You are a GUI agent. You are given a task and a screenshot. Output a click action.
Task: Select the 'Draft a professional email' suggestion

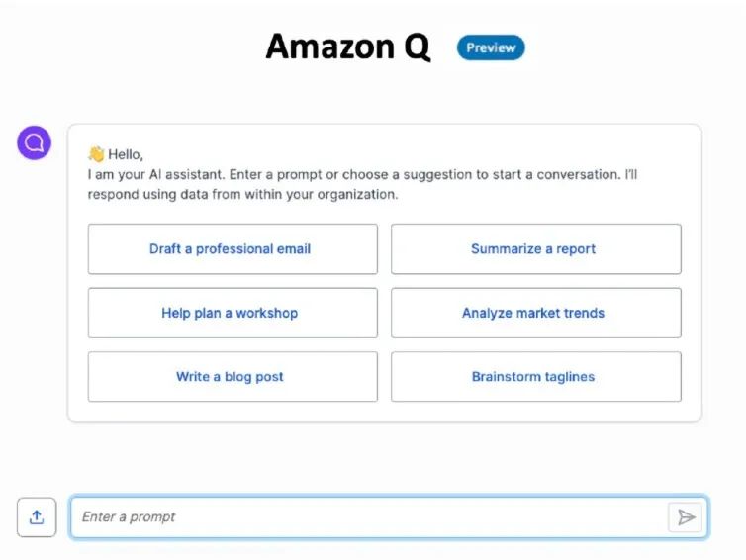[233, 249]
